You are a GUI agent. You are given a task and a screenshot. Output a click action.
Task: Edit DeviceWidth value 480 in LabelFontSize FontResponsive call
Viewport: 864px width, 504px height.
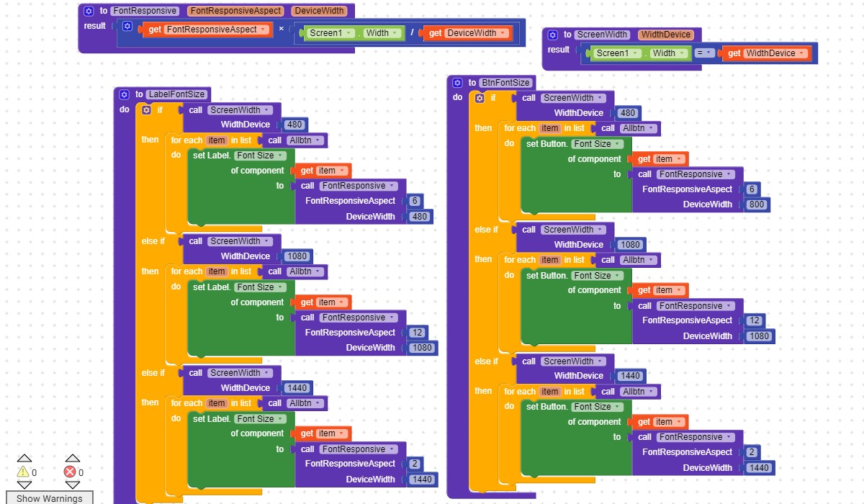pyautogui.click(x=420, y=217)
